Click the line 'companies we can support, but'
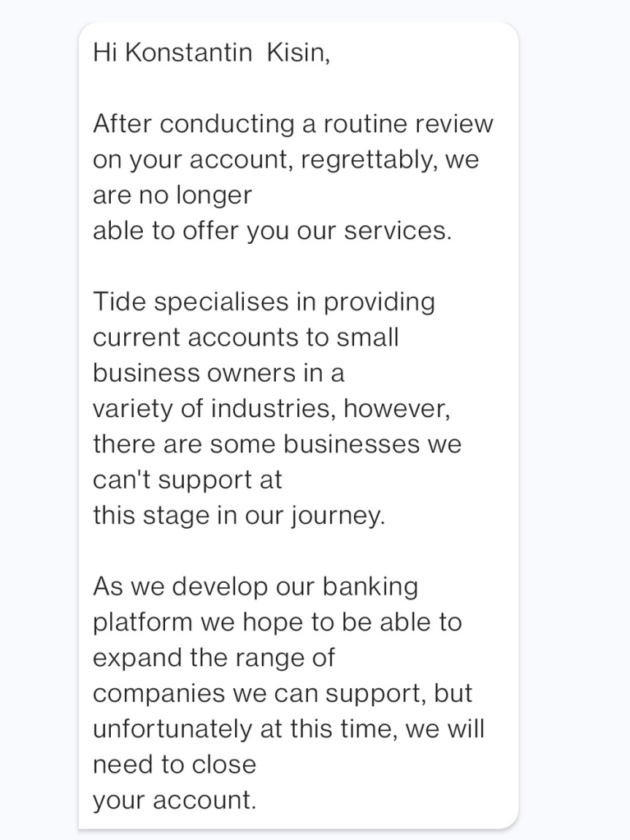 click(283, 693)
